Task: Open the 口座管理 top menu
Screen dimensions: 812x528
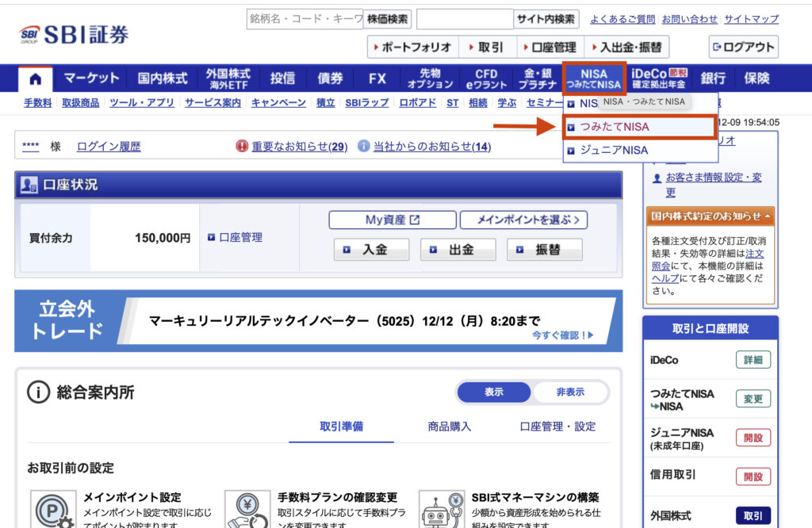Action: pyautogui.click(x=550, y=47)
